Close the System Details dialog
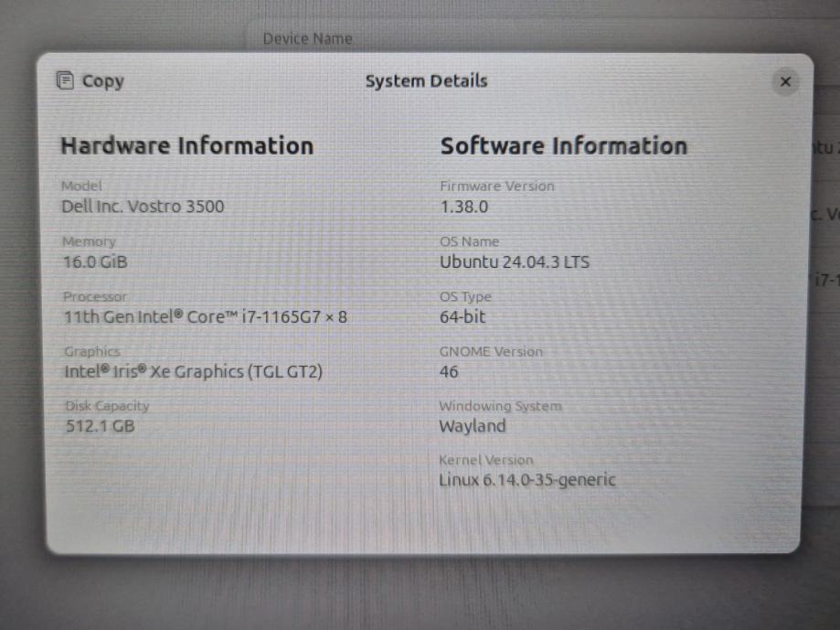Image resolution: width=840 pixels, height=630 pixels. coord(785,81)
